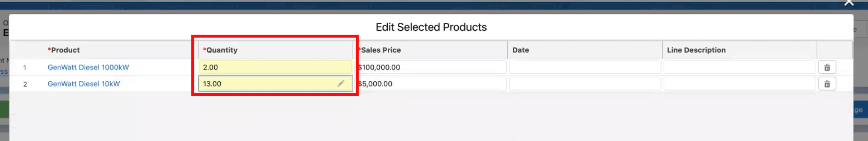The height and width of the screenshot is (141, 868).
Task: Click the Line Description column header
Action: coord(696,50)
